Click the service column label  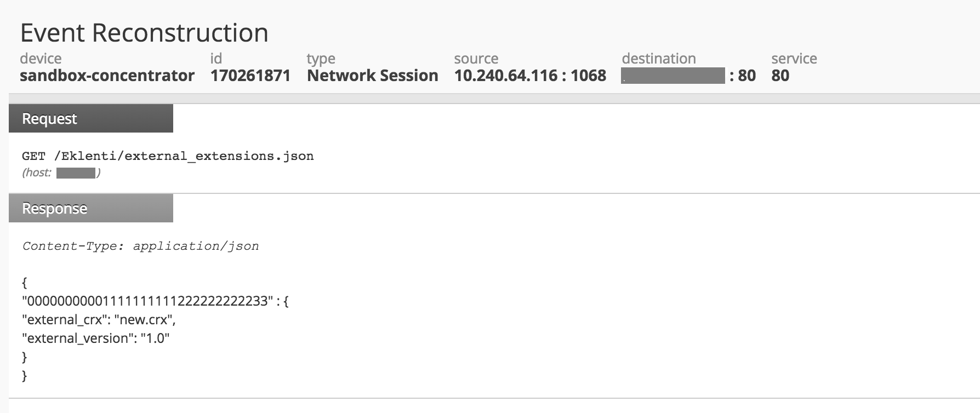point(794,59)
